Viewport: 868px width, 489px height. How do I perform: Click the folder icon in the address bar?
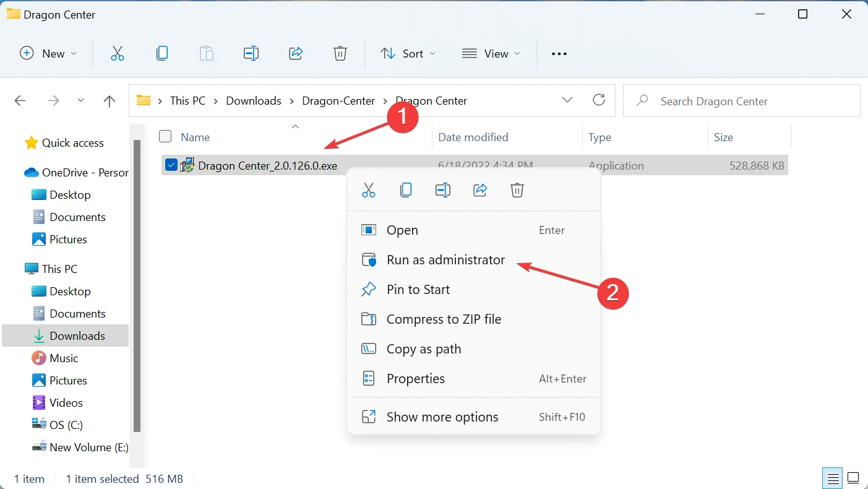point(144,101)
